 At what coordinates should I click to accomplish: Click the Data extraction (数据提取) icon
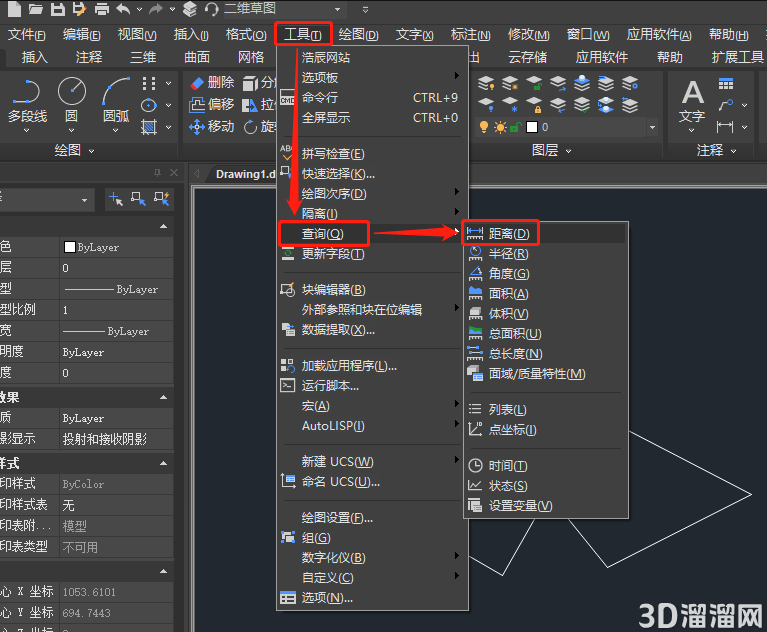point(288,330)
